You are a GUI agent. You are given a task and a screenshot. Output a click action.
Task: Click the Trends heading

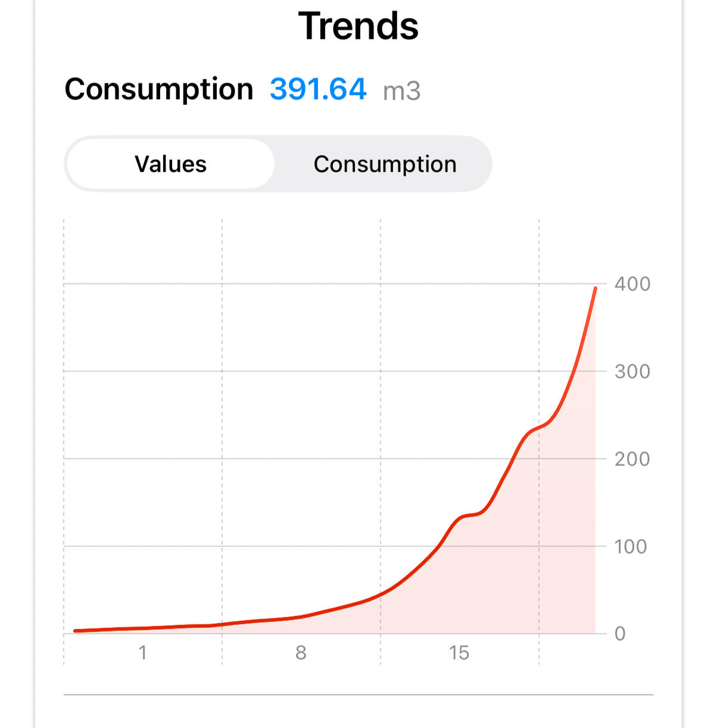pyautogui.click(x=358, y=26)
